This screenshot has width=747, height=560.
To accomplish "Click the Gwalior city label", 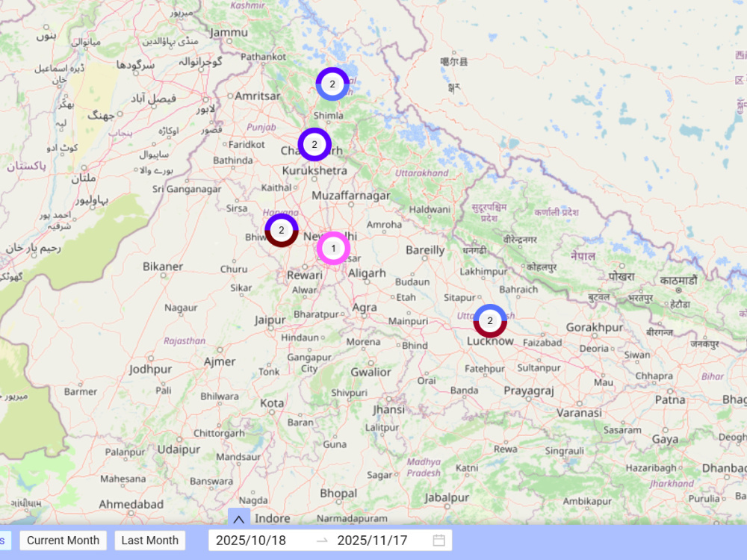I will [371, 372].
